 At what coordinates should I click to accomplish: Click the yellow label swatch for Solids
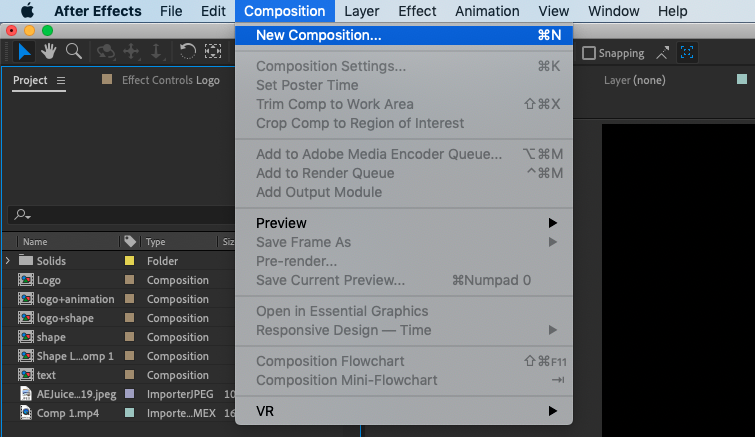129,261
